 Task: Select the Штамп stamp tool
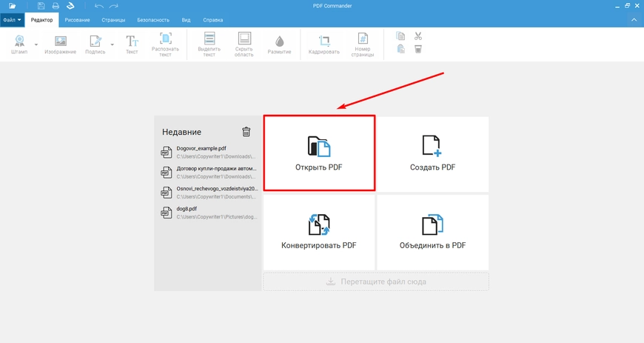[19, 44]
